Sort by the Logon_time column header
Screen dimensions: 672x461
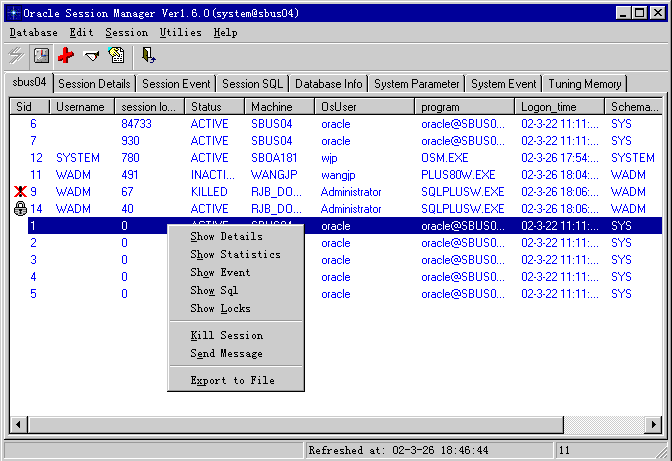559,107
